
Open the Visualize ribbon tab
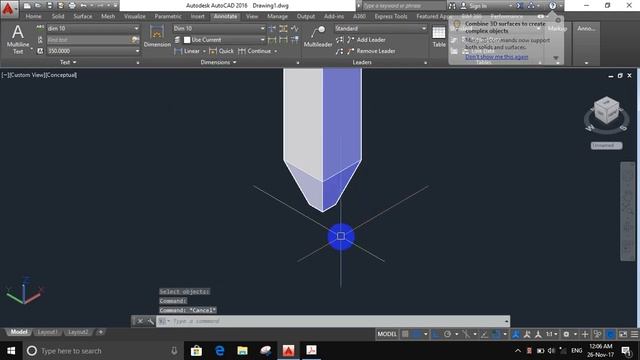135,16
